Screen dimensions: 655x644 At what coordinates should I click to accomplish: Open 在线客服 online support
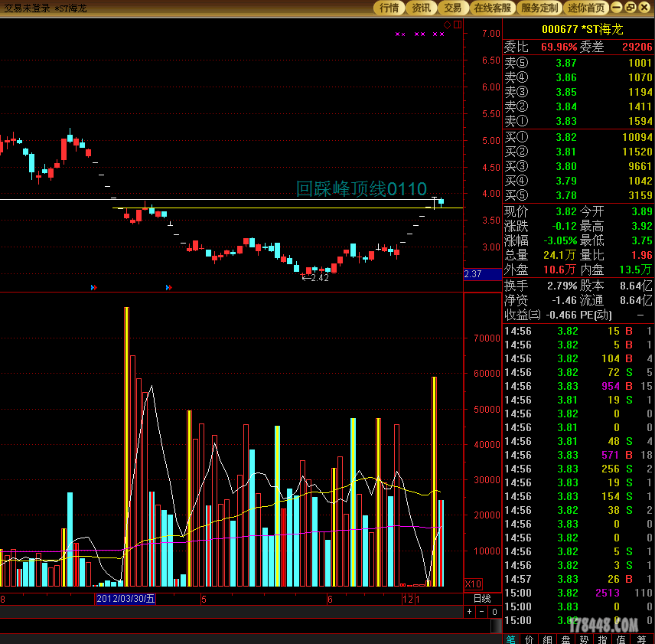click(492, 8)
